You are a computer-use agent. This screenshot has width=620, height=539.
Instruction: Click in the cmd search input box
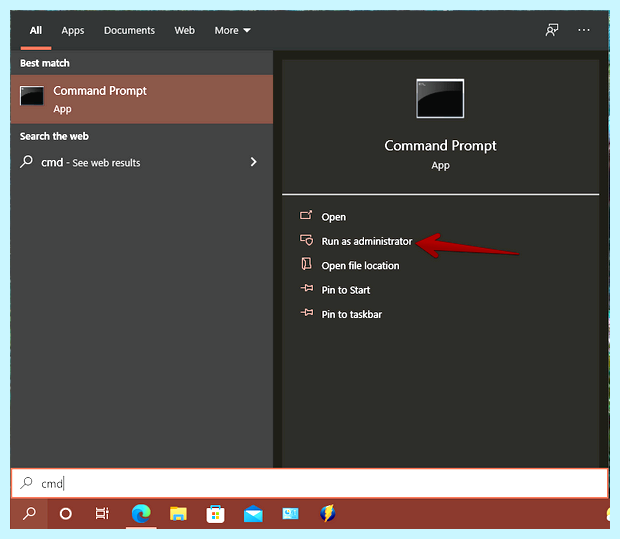coord(310,483)
